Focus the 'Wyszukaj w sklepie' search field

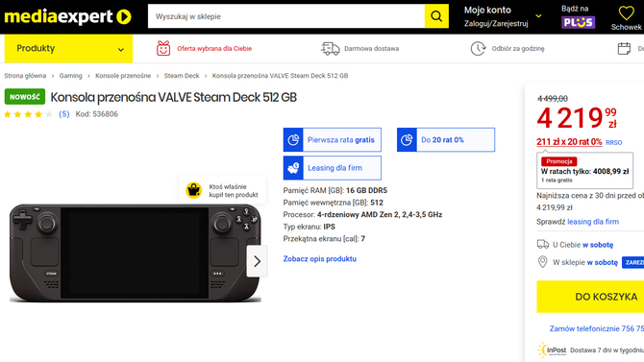[x=286, y=16]
